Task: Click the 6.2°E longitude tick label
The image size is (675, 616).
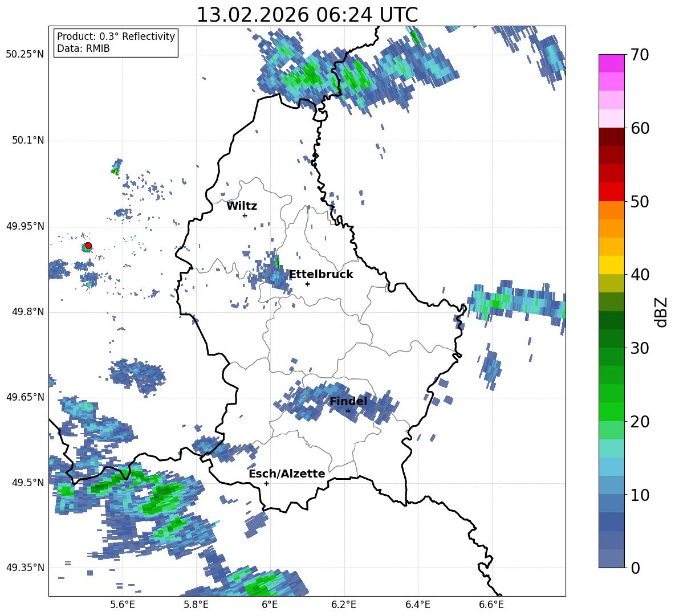Action: pos(344,605)
